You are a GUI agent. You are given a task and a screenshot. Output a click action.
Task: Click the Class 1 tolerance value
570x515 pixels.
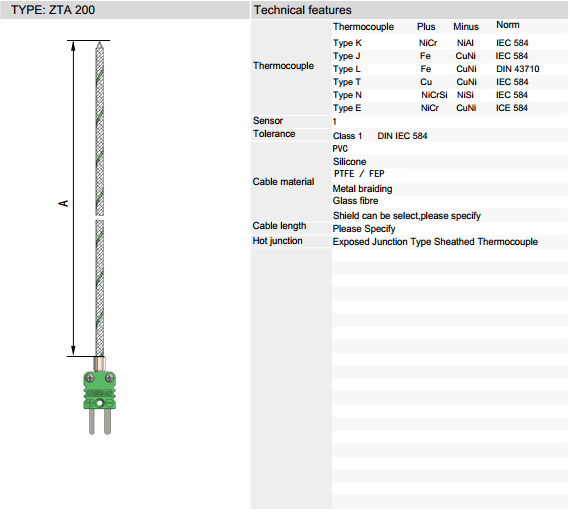click(x=347, y=136)
